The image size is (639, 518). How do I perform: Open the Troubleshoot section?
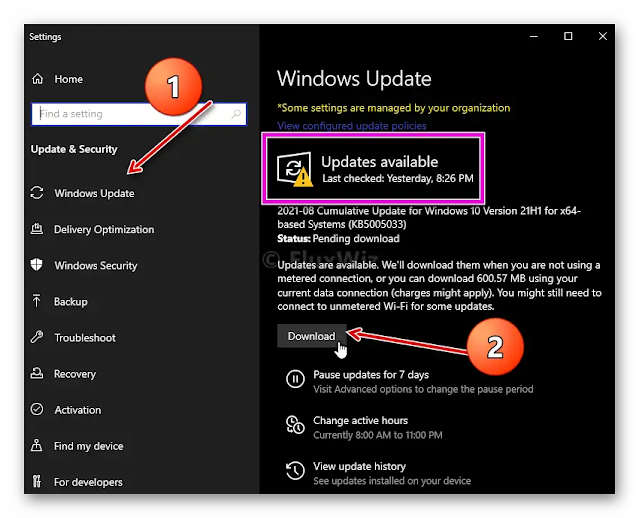point(85,338)
